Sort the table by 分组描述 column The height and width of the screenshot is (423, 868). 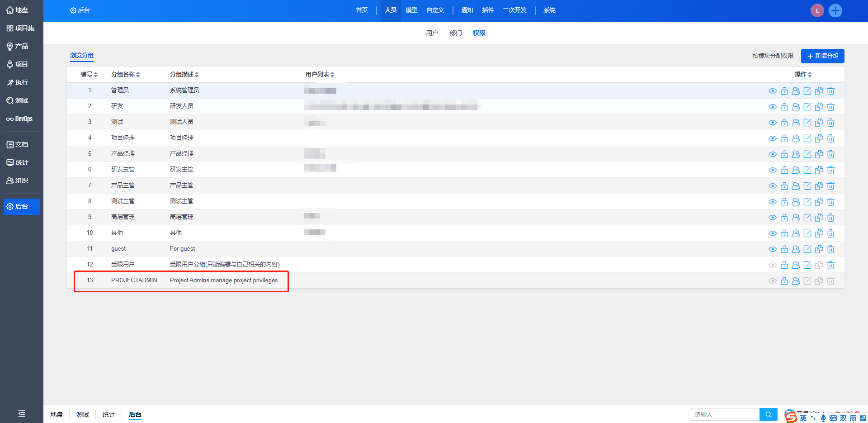(184, 74)
